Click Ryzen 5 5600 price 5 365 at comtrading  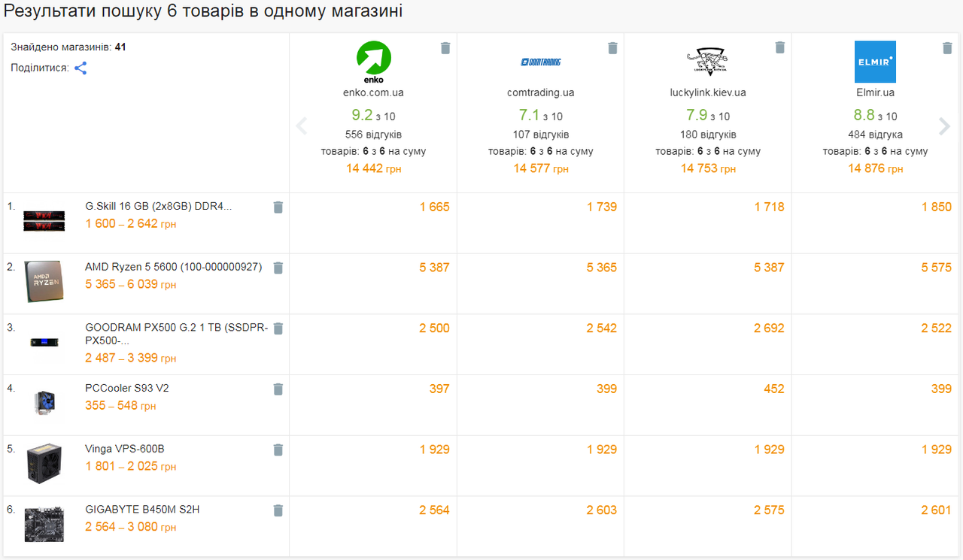pos(602,267)
